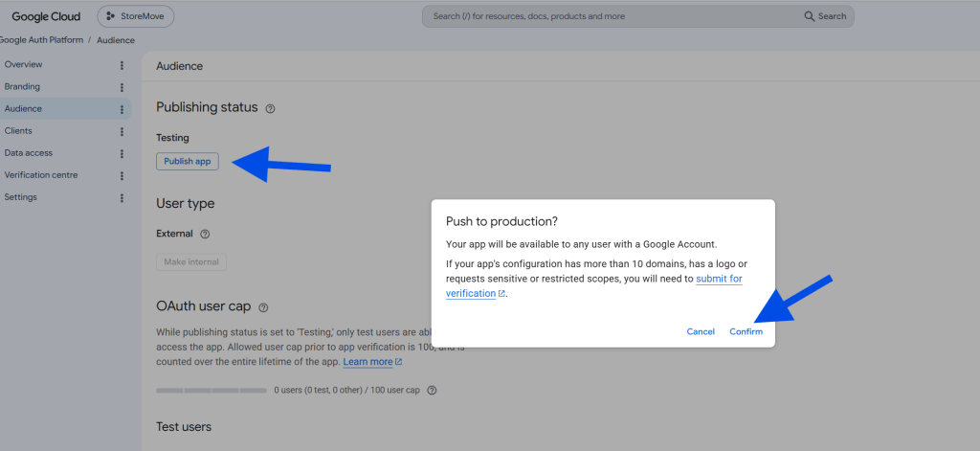Open the StoreMove project picker
This screenshot has width=980, height=451.
coord(136,16)
